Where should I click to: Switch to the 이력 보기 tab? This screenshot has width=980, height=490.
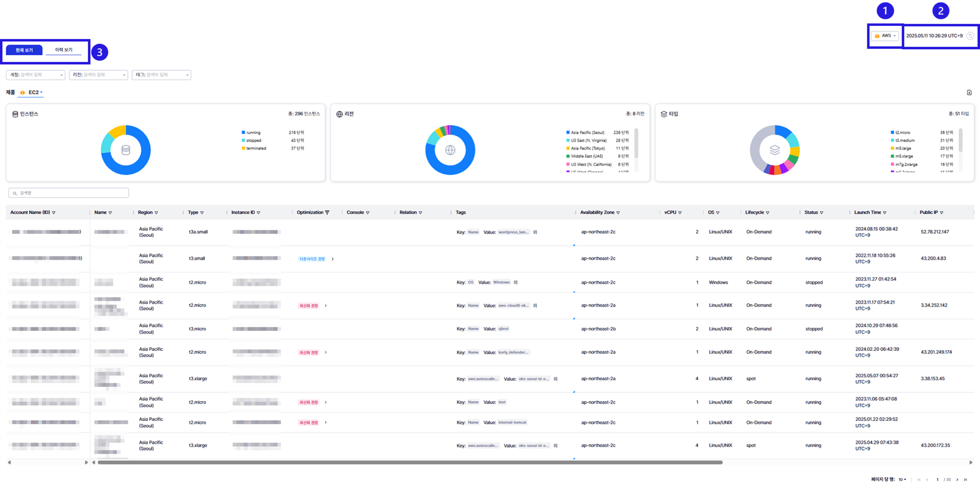pos(64,50)
